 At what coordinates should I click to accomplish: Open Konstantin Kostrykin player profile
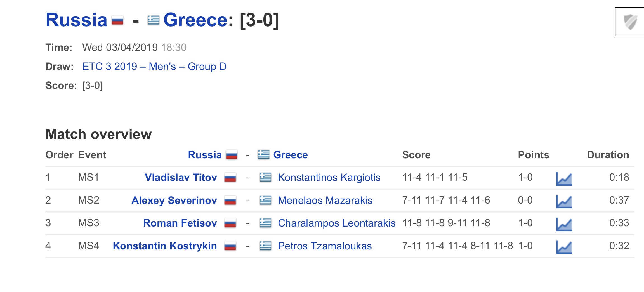pos(165,246)
